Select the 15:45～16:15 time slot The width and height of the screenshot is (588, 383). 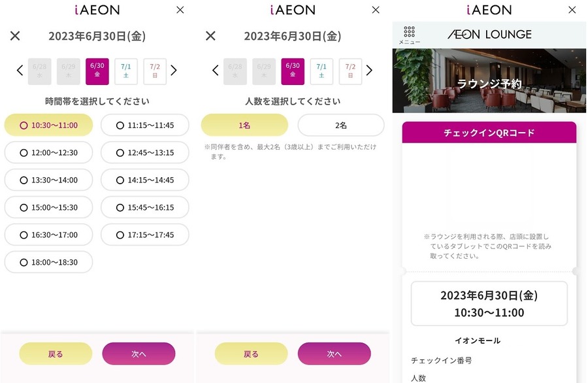tap(145, 207)
